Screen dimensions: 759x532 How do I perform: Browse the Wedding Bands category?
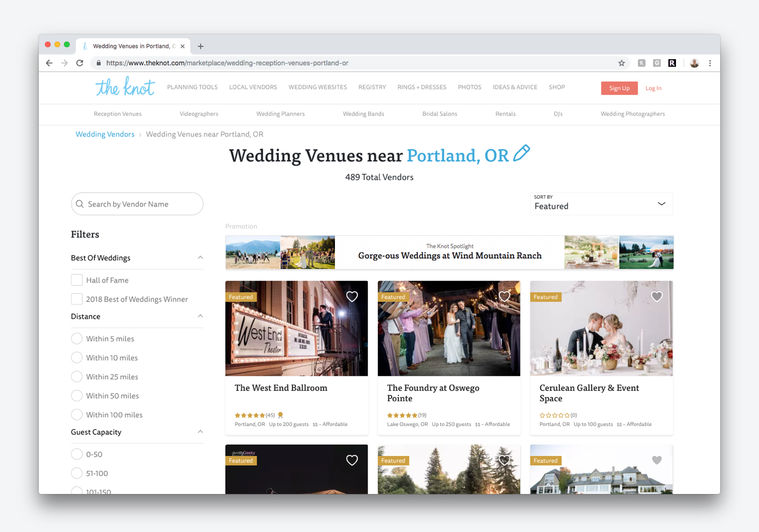tap(363, 114)
